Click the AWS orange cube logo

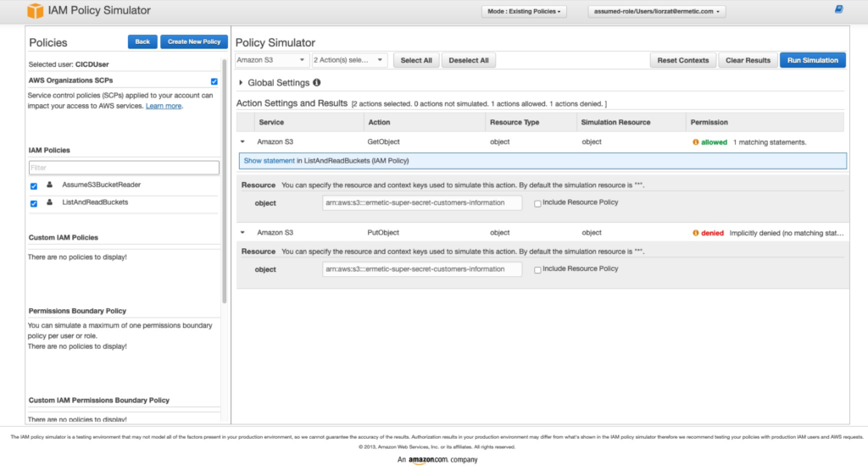tap(35, 10)
